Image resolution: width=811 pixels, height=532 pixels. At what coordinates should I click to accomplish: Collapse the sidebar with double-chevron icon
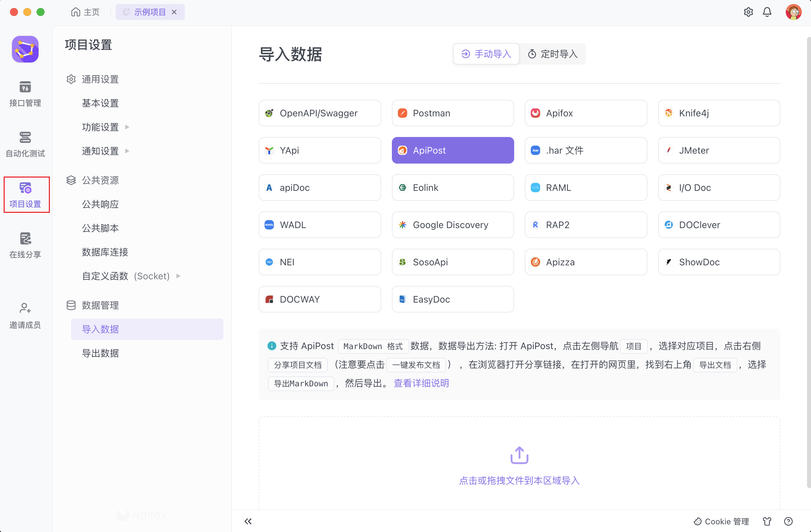click(x=248, y=521)
